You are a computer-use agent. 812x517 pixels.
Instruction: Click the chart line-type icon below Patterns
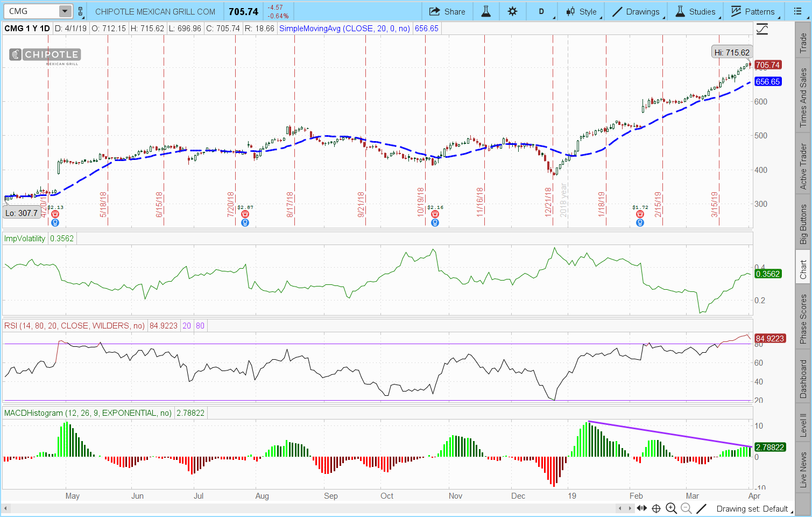coord(762,30)
